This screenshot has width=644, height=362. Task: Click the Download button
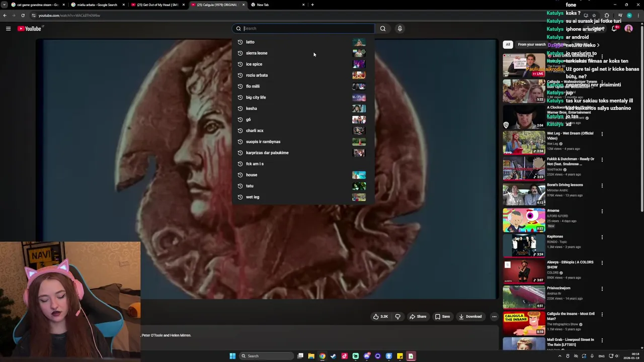point(470,317)
